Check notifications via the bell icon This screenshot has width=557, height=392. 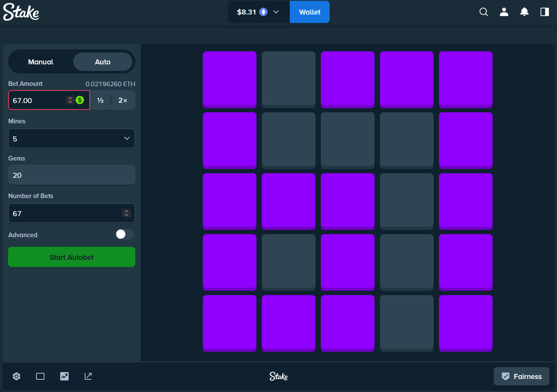pos(525,12)
